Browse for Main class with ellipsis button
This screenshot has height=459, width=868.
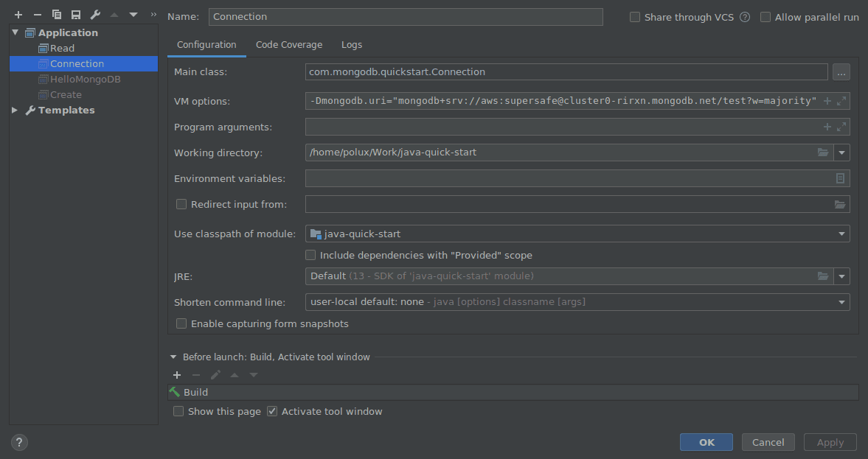(841, 72)
